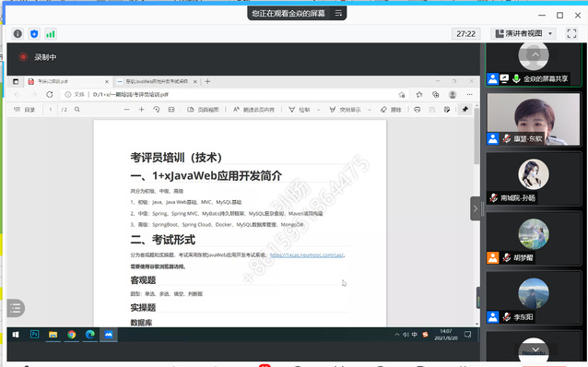Image resolution: width=588 pixels, height=367 pixels.
Task: Click the muted mic icon for 胡梦醒
Action: click(x=507, y=257)
